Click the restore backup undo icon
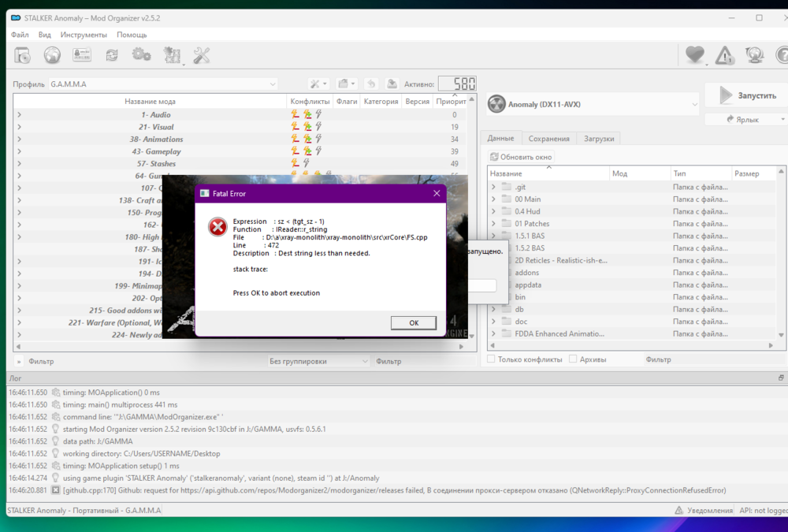Viewport: 788px width, 532px height. coord(371,84)
